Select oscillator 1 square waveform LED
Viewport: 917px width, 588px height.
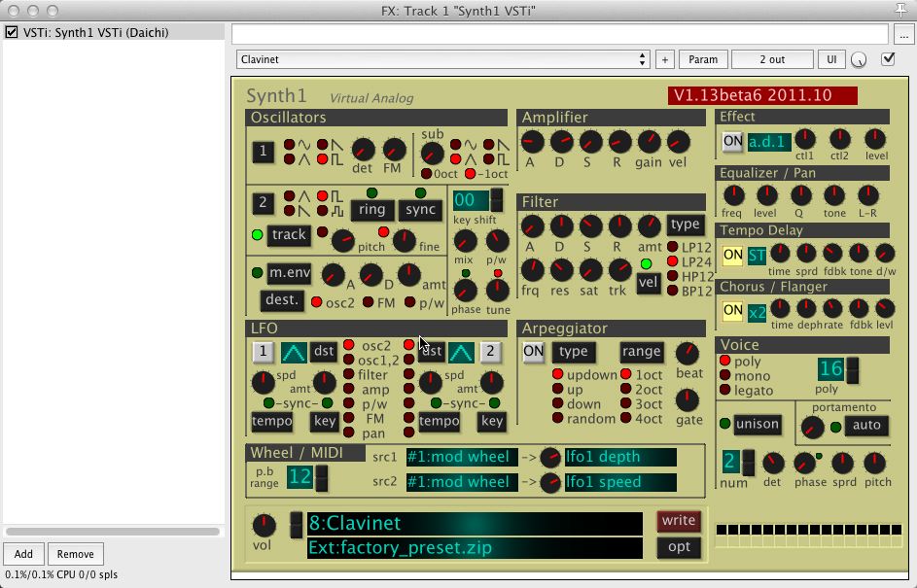[322, 159]
